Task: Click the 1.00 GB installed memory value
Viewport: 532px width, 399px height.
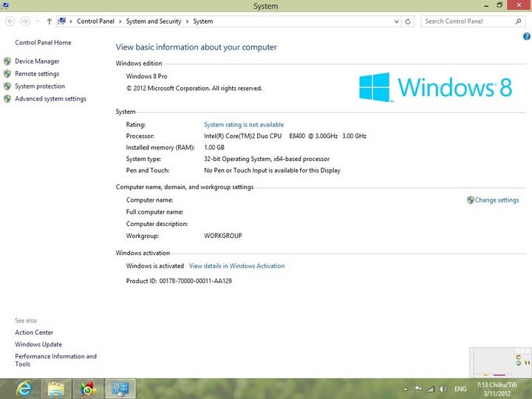Action: pos(214,148)
